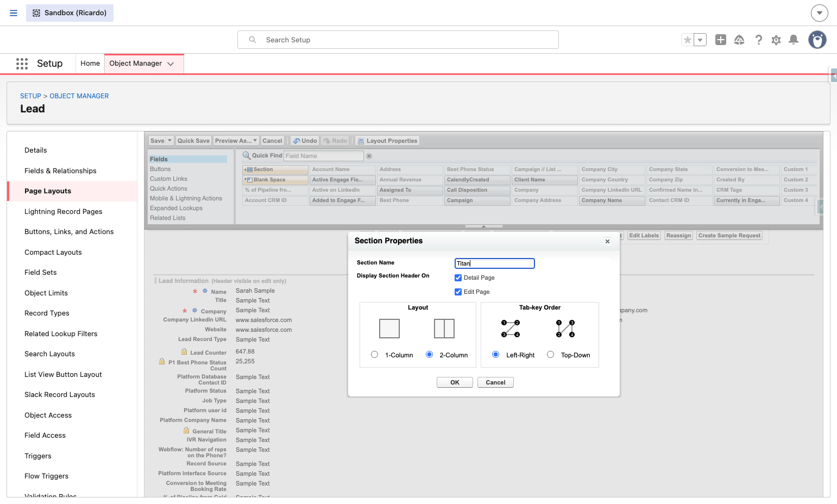837x504 pixels.
Task: Confirm the dialog with OK
Action: coord(455,382)
